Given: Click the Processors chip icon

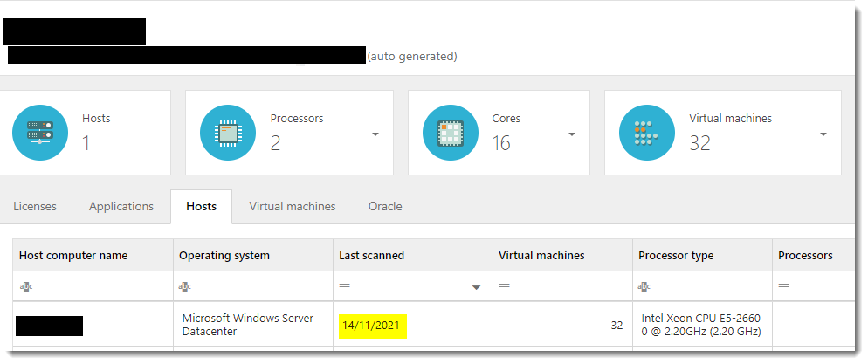Looking at the screenshot, I should click(228, 134).
